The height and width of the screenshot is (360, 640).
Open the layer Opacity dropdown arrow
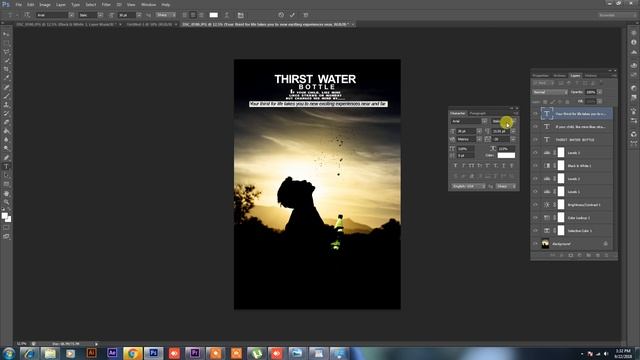tap(599, 92)
